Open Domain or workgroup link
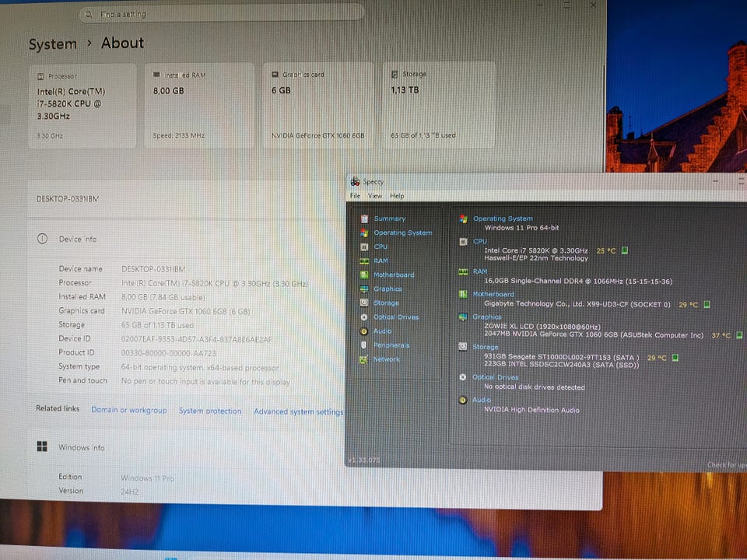Viewport: 747px width, 560px height. (129, 410)
